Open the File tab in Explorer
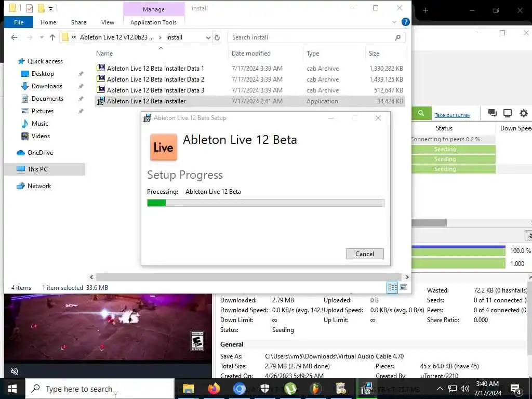The height and width of the screenshot is (399, 532). [x=19, y=22]
